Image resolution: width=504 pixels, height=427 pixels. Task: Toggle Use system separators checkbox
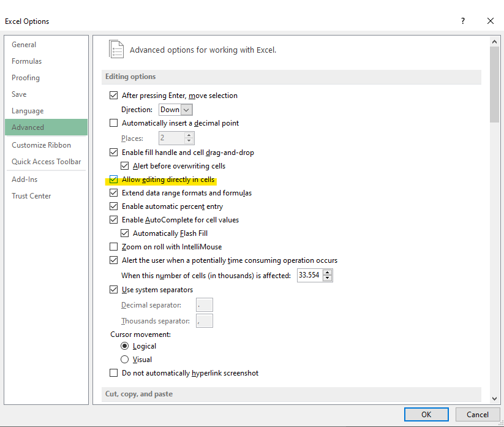(113, 290)
